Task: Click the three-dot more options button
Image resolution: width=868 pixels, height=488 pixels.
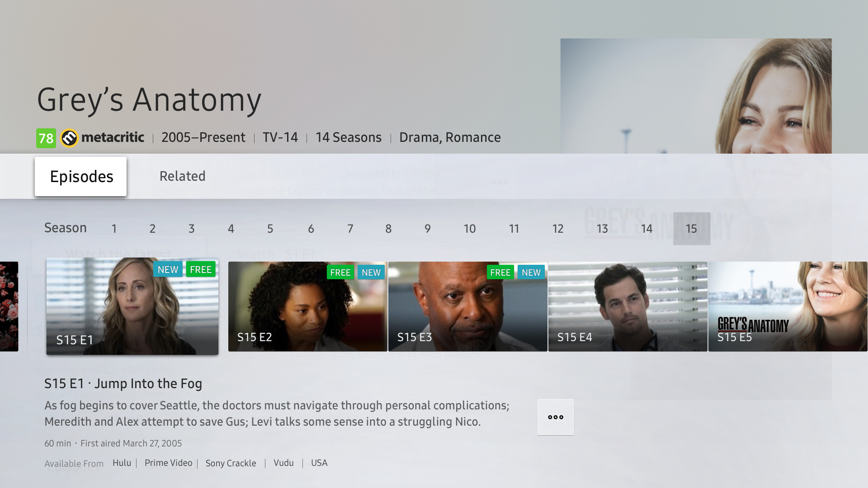Action: tap(555, 417)
